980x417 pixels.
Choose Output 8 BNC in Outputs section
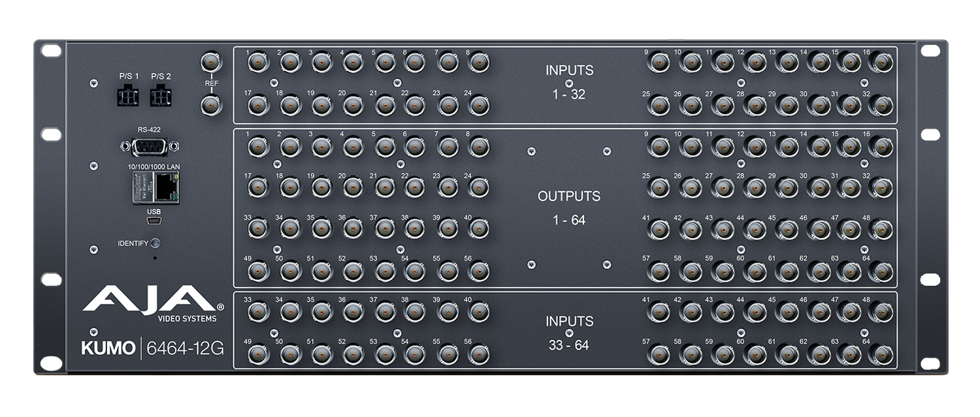coord(479,146)
